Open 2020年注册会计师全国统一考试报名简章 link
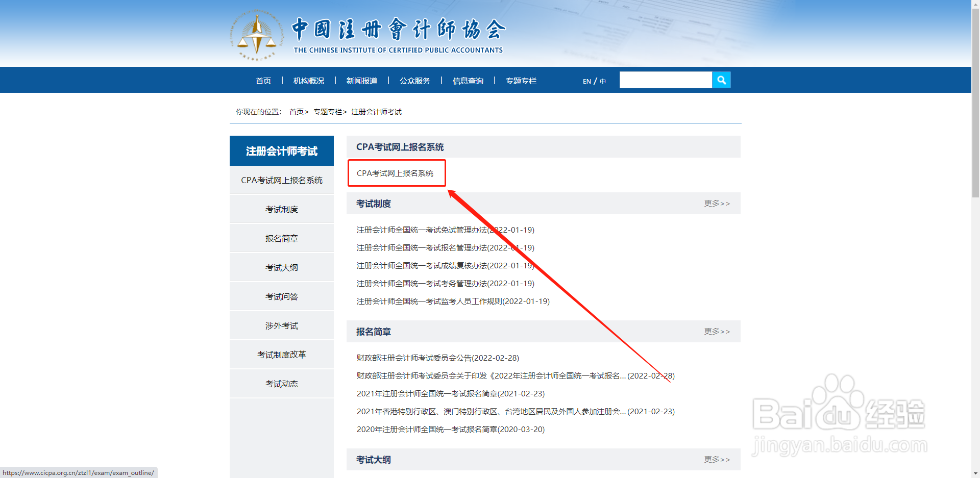Screen dimensions: 980x478 click(451, 430)
